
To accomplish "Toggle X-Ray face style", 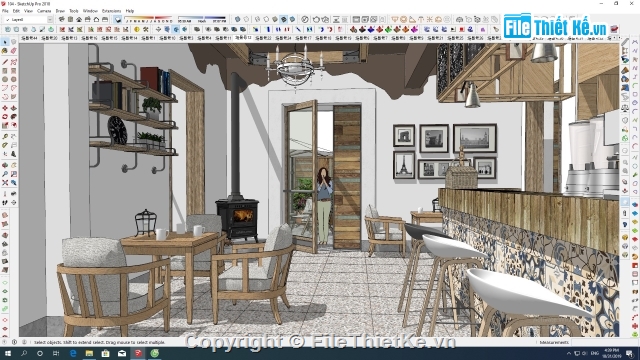I will pos(238,19).
